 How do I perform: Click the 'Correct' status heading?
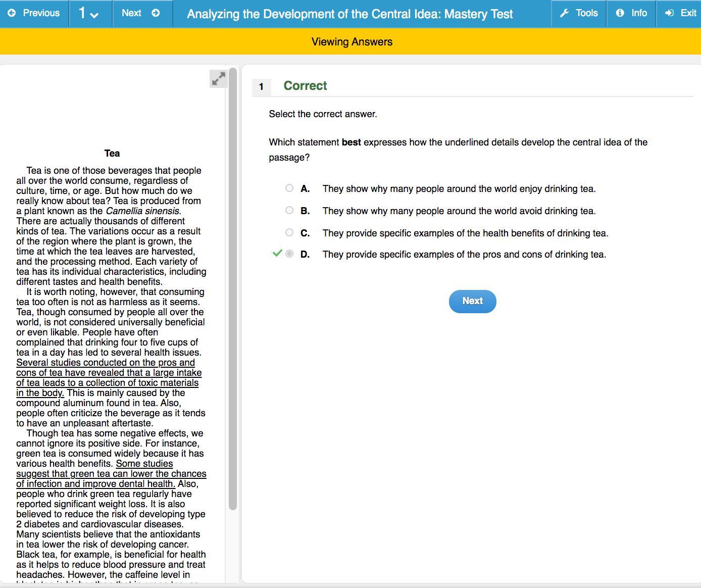coord(305,86)
